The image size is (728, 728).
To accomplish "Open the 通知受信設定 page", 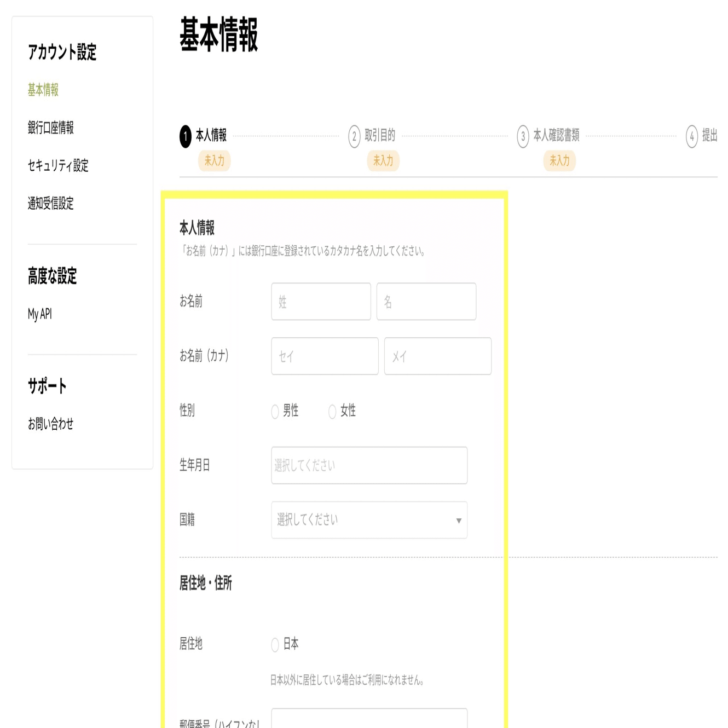I will [51, 205].
